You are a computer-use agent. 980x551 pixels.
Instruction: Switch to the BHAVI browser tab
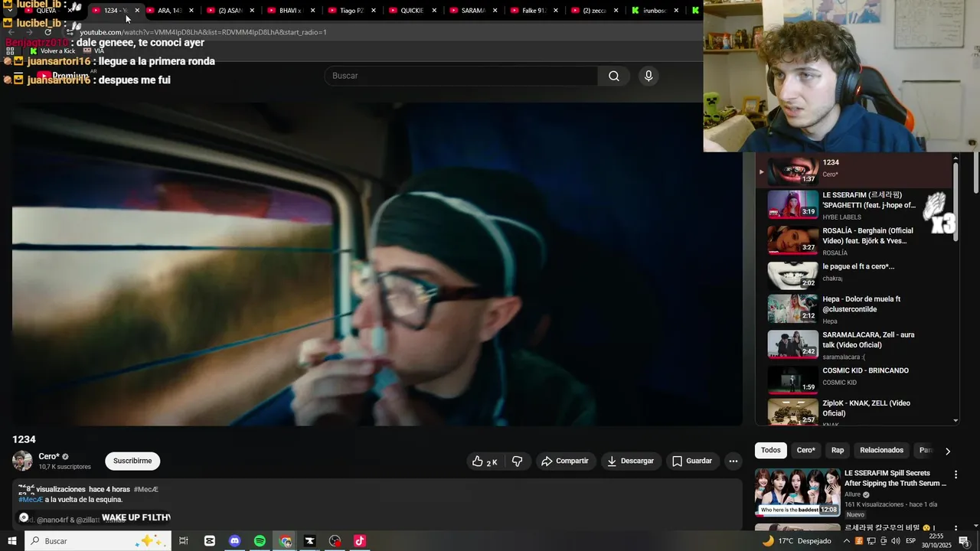290,11
